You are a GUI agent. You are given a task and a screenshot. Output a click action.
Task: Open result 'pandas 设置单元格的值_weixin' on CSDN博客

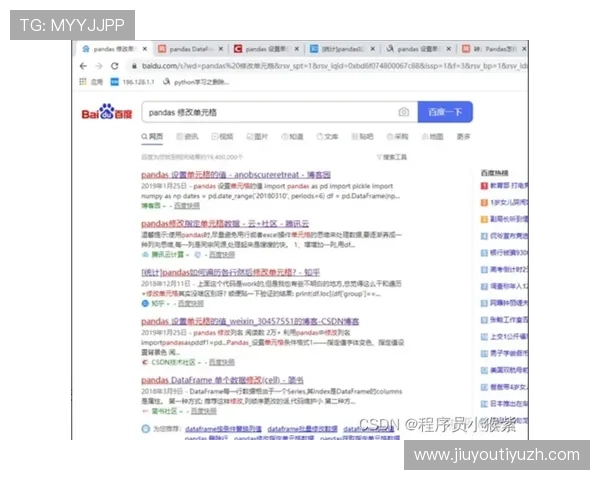[250, 321]
